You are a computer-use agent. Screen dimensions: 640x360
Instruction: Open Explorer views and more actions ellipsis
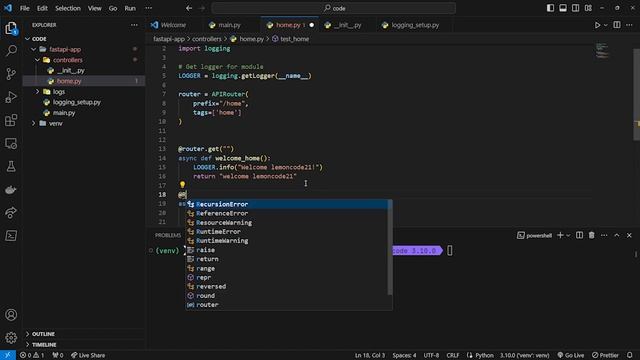[x=134, y=25]
